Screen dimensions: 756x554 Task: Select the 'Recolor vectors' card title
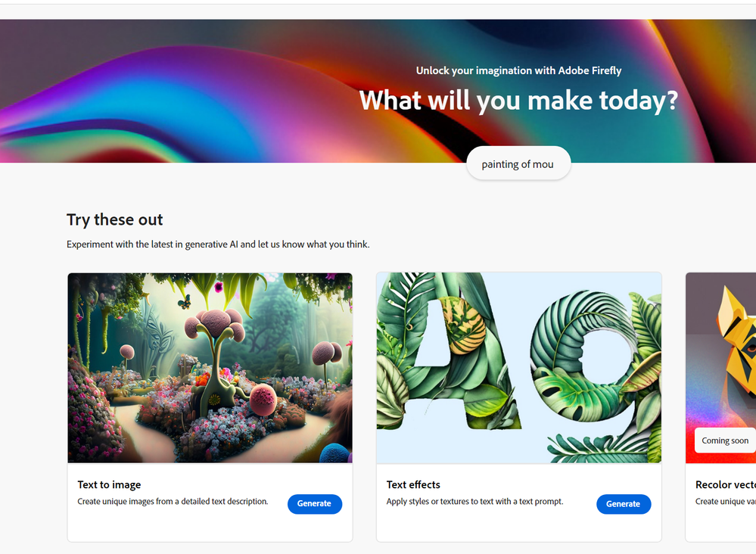726,484
